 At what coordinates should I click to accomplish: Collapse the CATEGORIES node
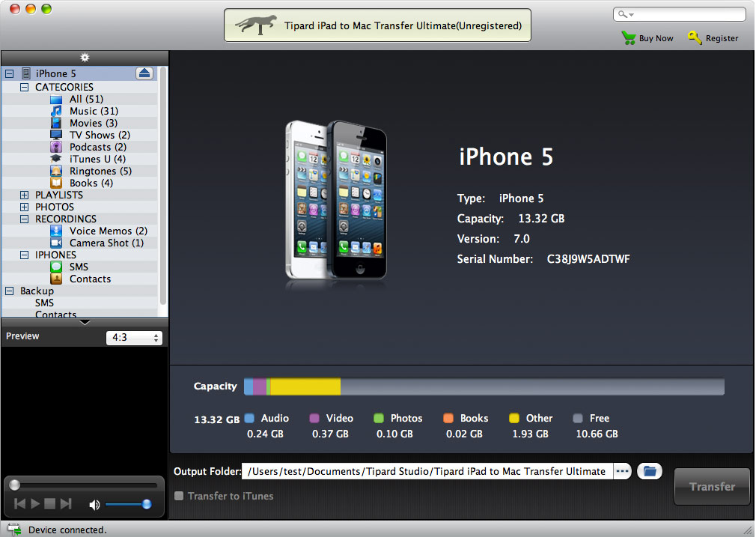point(24,88)
